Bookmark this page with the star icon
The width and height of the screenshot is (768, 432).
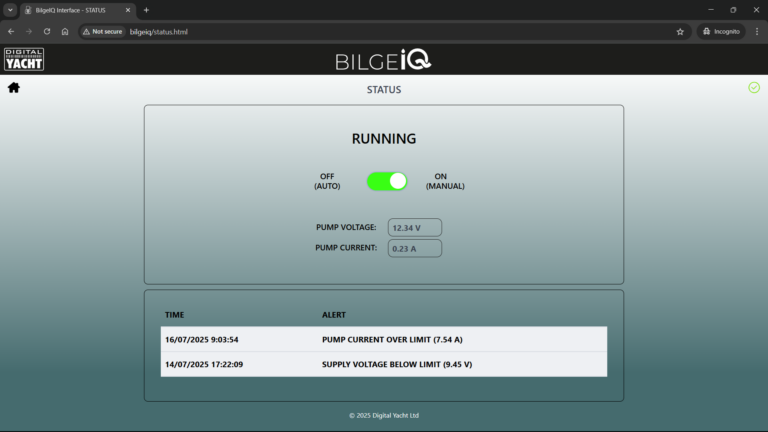[680, 31]
